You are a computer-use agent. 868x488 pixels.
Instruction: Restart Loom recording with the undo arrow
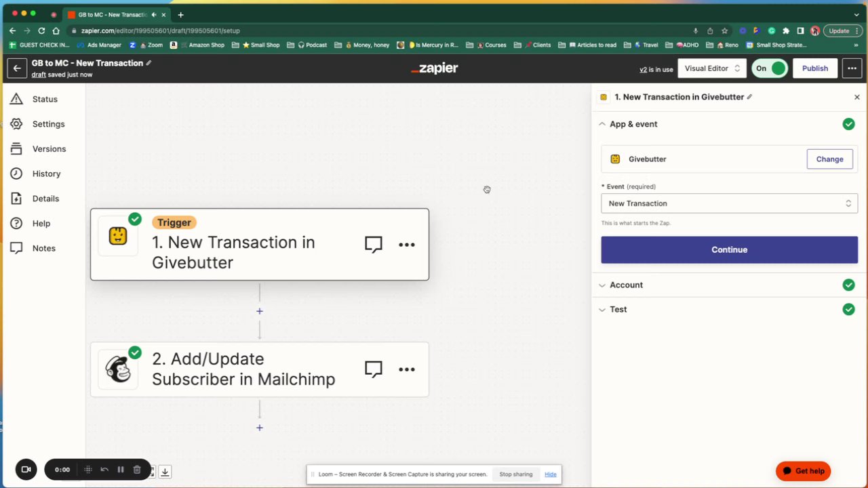click(104, 470)
